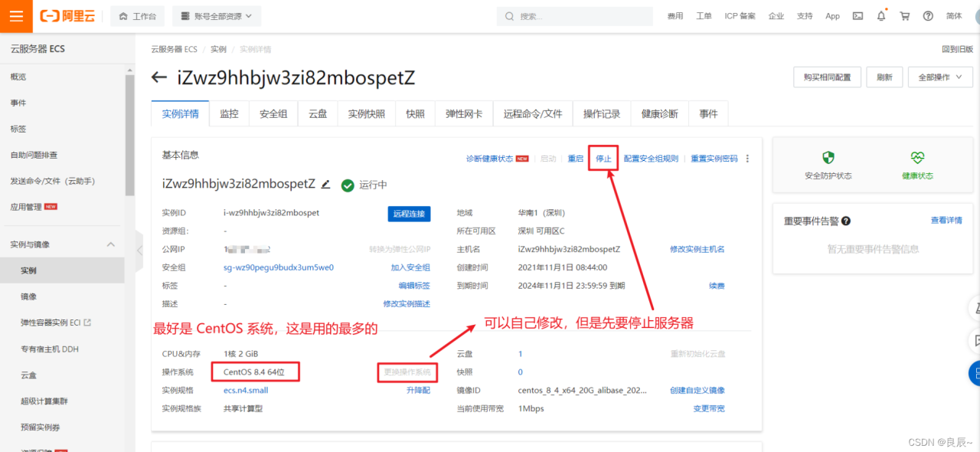Expand the 全部操作 dropdown
The height and width of the screenshot is (452, 980).
tap(940, 77)
